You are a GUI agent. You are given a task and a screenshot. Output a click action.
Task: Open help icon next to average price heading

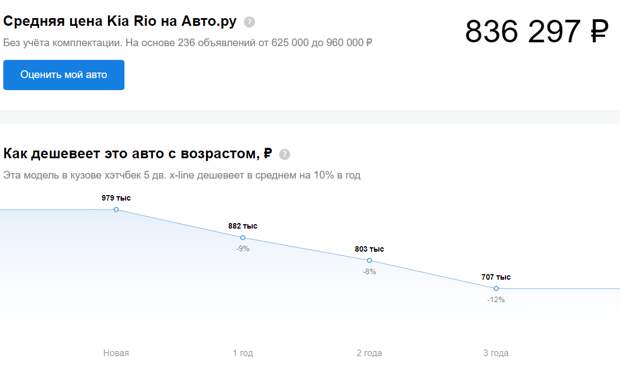tap(250, 22)
